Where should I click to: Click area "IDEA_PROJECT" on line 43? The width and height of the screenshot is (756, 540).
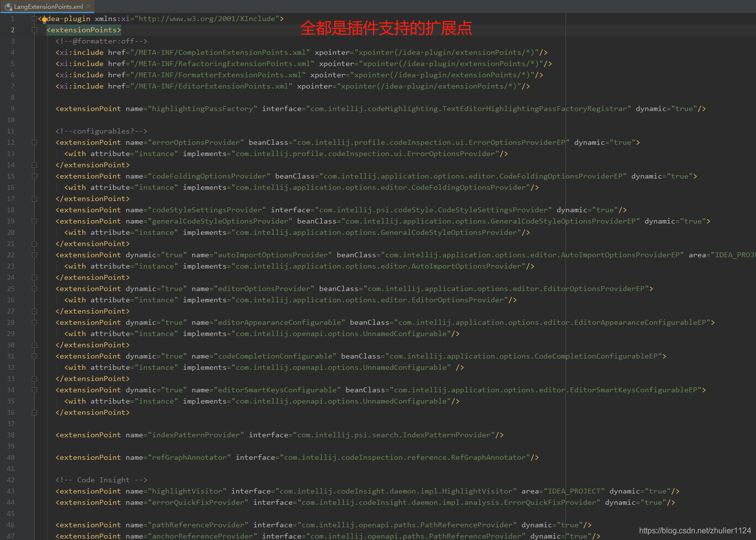(574, 491)
